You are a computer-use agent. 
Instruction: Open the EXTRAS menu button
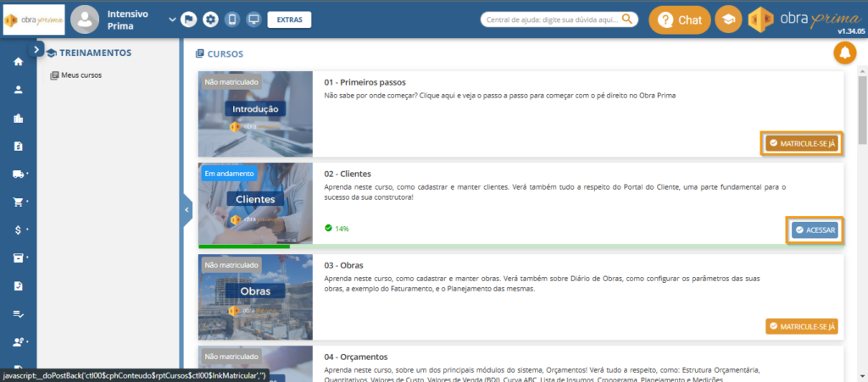click(290, 19)
